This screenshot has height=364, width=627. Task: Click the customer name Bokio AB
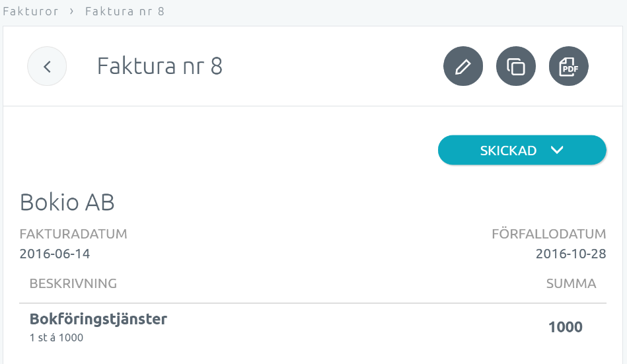67,202
